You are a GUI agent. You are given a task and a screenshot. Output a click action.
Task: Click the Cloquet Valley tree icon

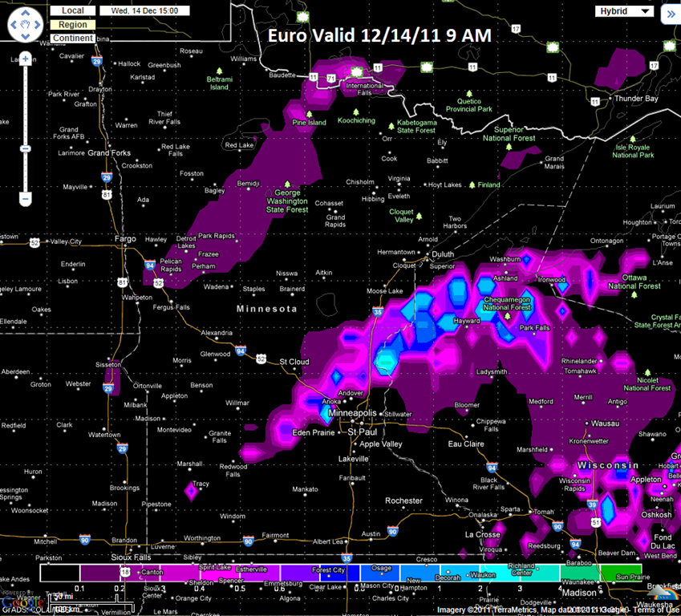tap(420, 216)
